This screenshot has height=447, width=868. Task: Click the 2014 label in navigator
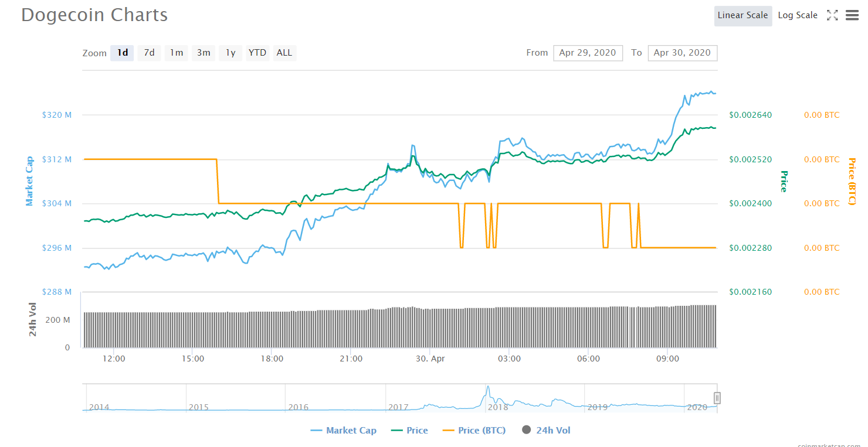(x=99, y=407)
